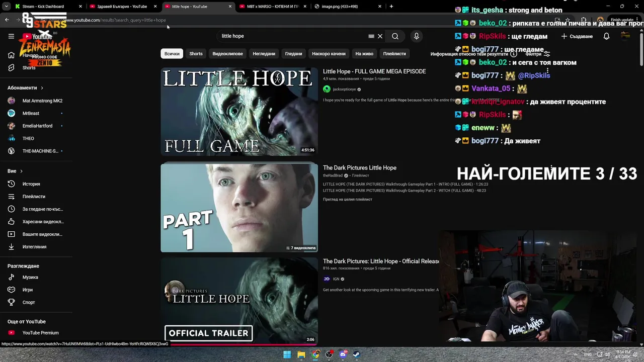Switch to the MBT x MARSO tab

(x=273, y=7)
